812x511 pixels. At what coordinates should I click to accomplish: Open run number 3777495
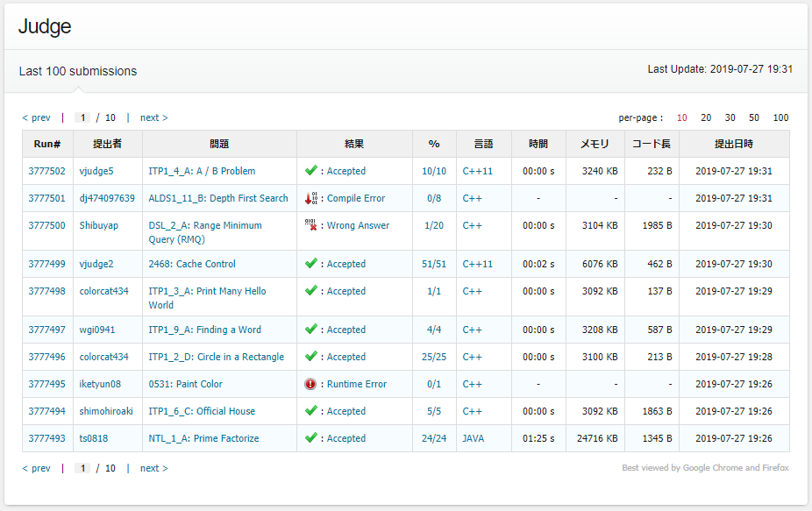(47, 384)
